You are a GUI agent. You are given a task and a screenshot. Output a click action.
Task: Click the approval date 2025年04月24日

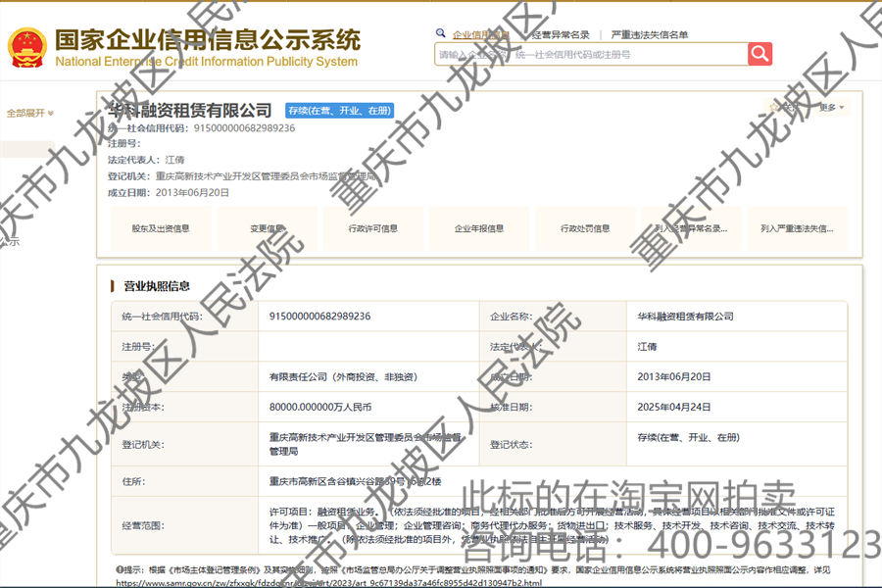tap(674, 407)
